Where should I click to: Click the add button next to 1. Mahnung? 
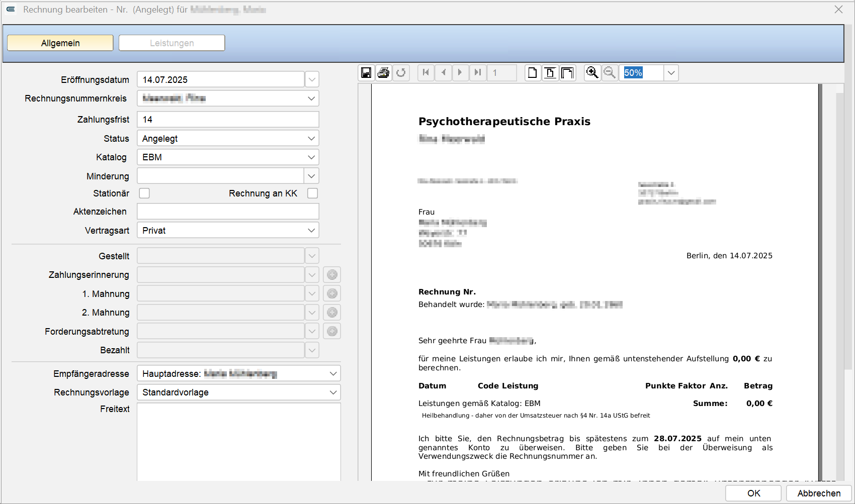(x=332, y=293)
